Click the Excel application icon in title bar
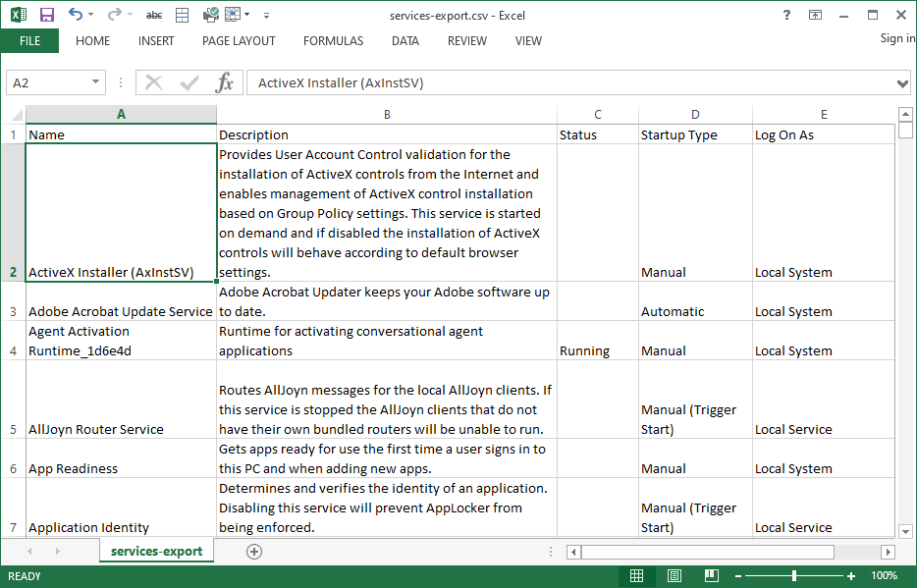This screenshot has height=588, width=917. (19, 15)
